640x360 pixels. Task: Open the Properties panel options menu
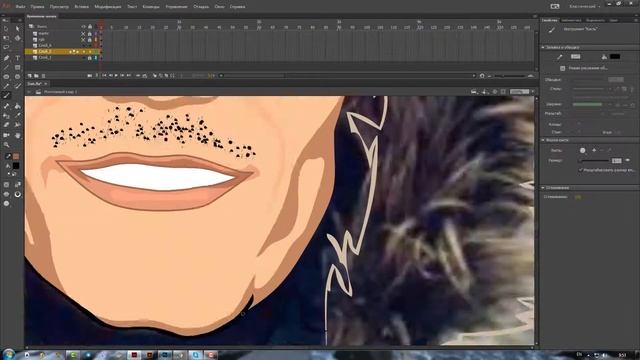[636, 20]
